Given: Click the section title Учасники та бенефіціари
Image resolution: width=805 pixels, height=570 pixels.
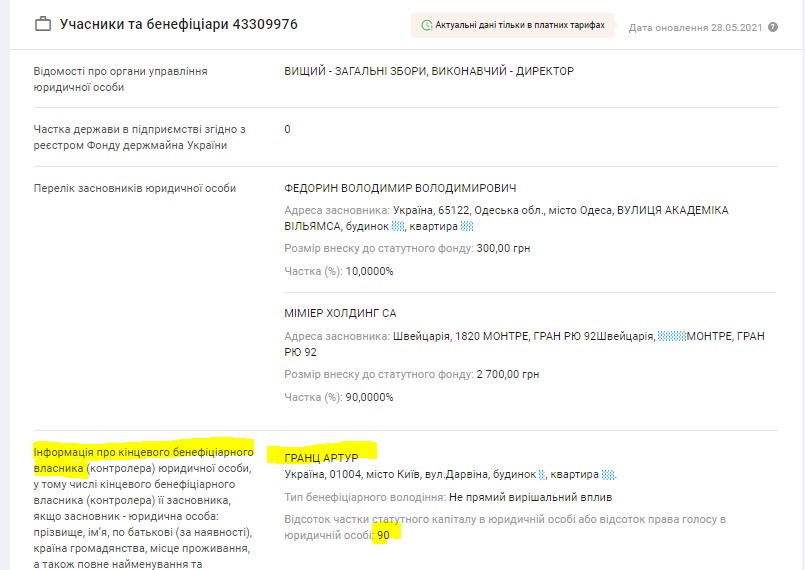Looking at the screenshot, I should pos(178,24).
